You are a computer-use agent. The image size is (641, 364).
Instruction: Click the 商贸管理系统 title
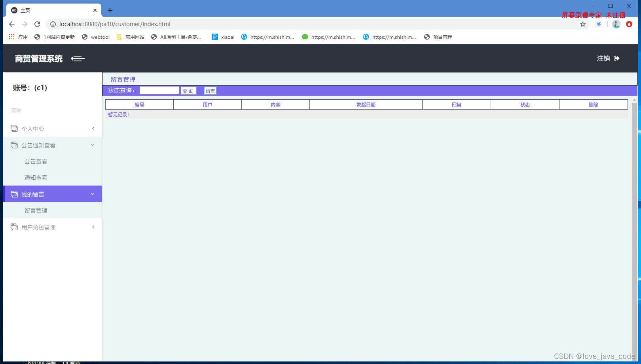click(39, 59)
